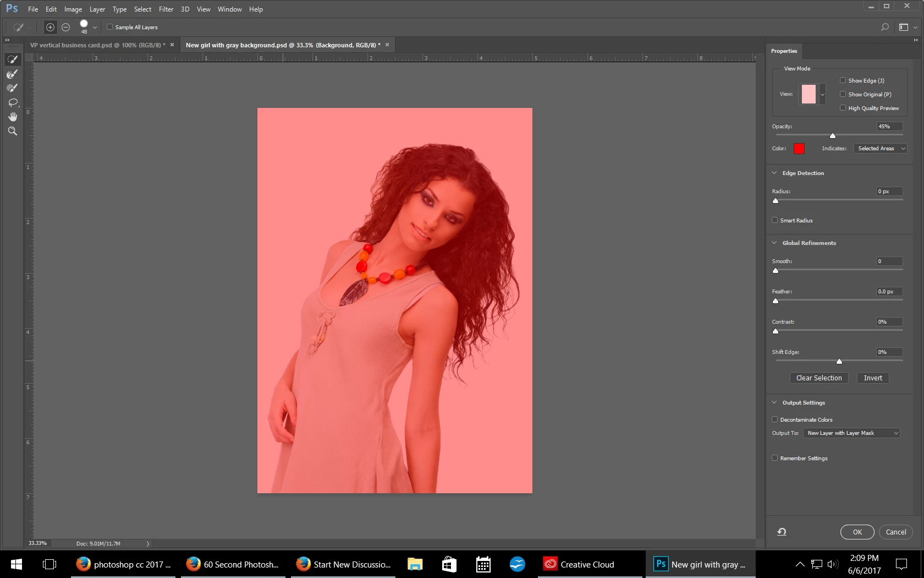This screenshot has height=578, width=924.
Task: Open the Window menu
Action: click(229, 9)
